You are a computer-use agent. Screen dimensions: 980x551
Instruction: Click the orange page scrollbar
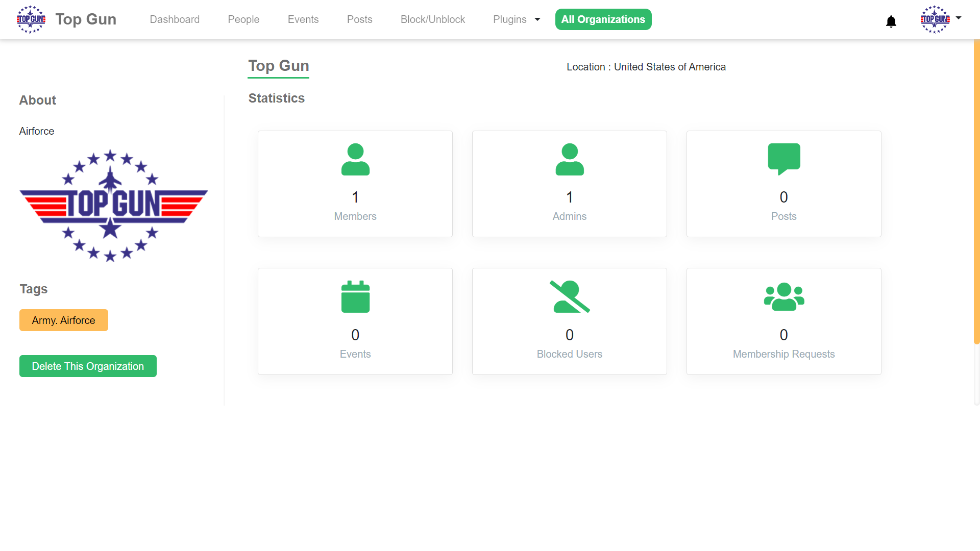tap(976, 191)
